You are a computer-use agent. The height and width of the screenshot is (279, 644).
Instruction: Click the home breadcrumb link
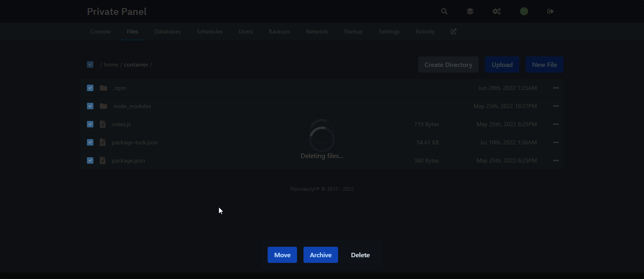tap(111, 65)
